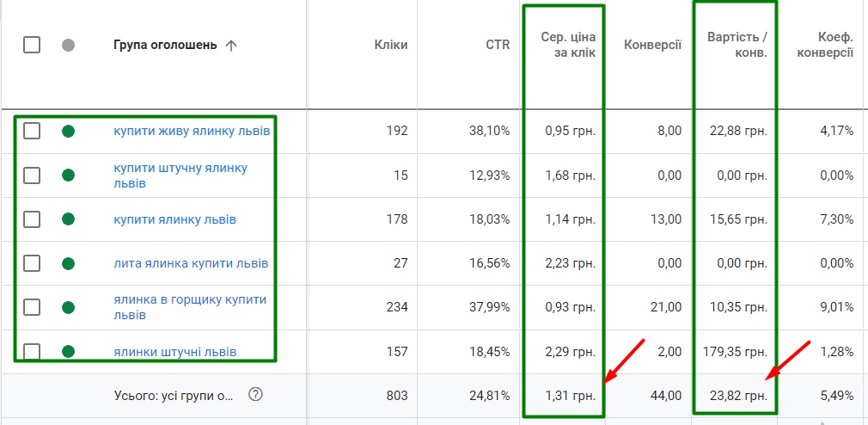Click the gray status dot in header
The height and width of the screenshot is (425, 868).
tap(69, 46)
